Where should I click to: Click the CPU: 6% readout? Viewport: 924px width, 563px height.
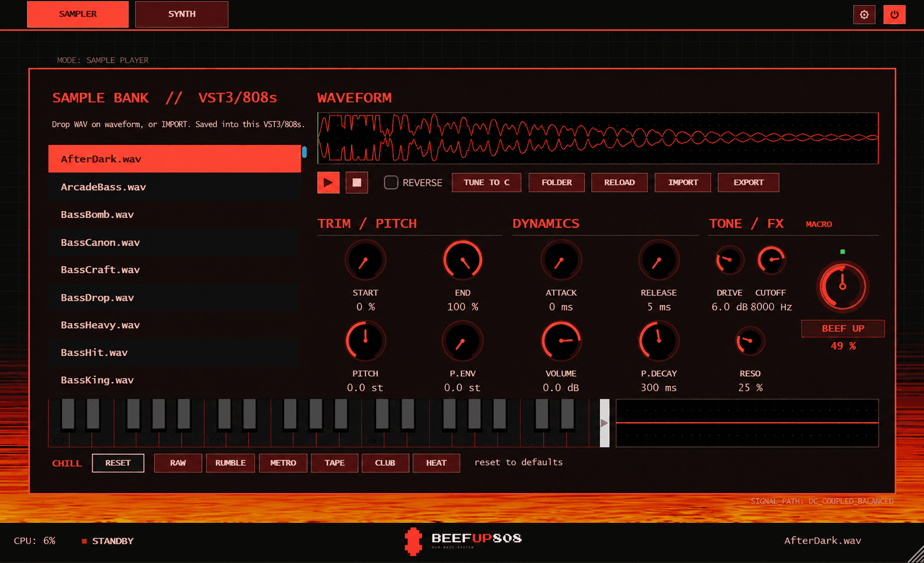[35, 541]
